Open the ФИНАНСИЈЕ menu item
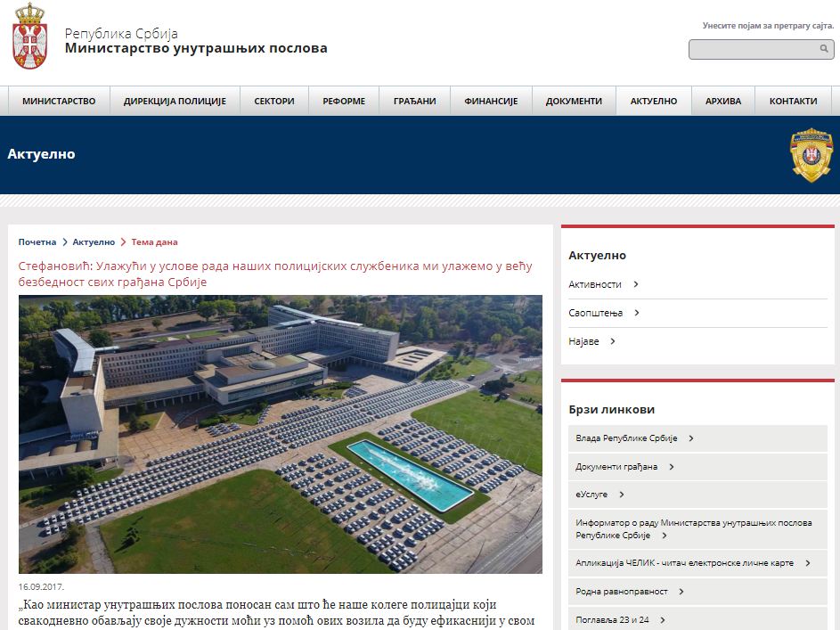The image size is (840, 630). (x=491, y=102)
